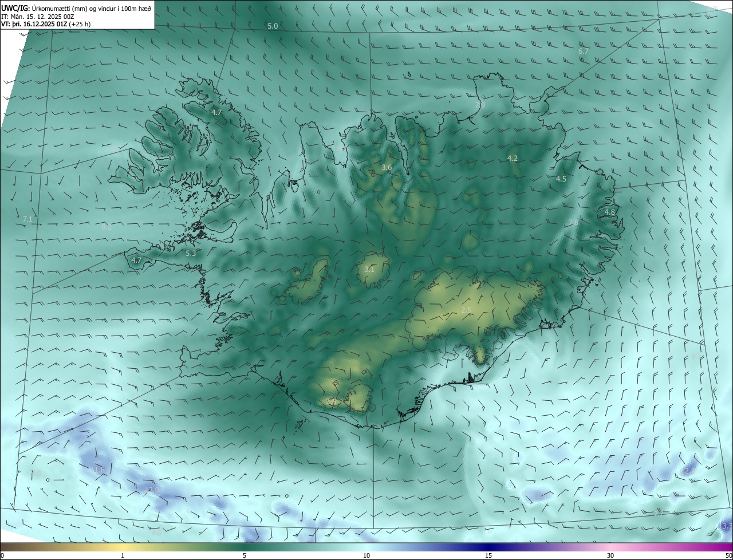Screen dimensions: 733x560
Task: Select the 4.8 value in the Eastfjords
Action: click(x=610, y=212)
